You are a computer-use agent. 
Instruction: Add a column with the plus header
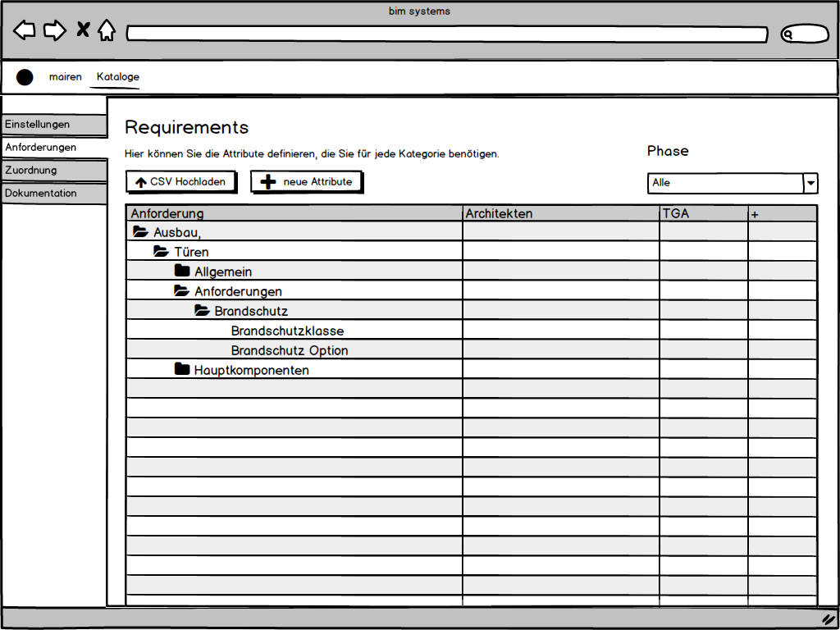tap(755, 214)
